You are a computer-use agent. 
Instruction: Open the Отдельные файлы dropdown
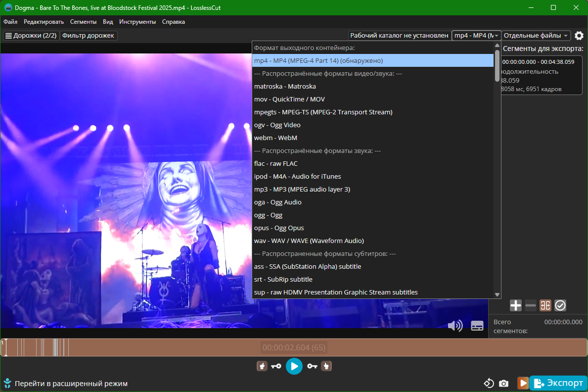(536, 35)
